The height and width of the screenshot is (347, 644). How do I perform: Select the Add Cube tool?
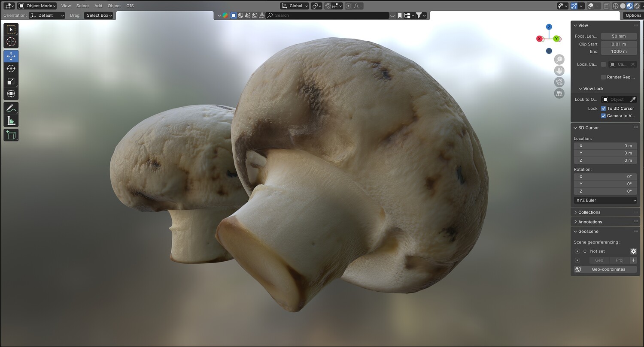(11, 135)
